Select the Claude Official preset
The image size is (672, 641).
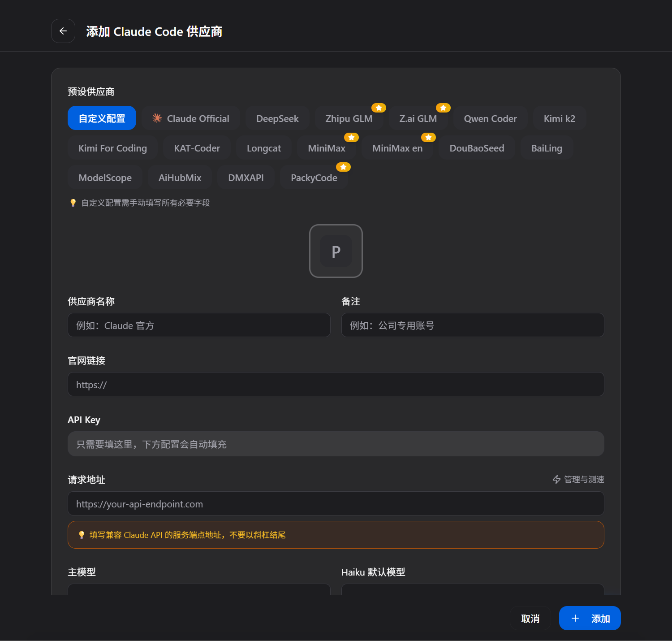coord(191,118)
